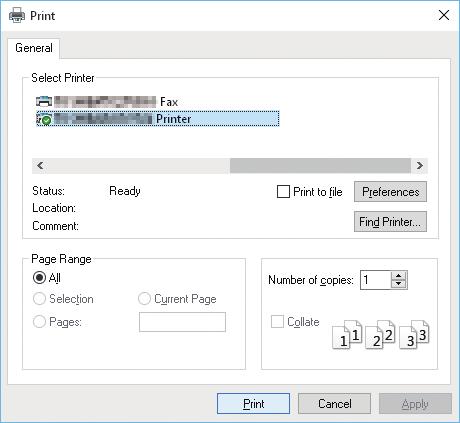Select the Pages radio button
460x423 pixels.
coord(39,322)
